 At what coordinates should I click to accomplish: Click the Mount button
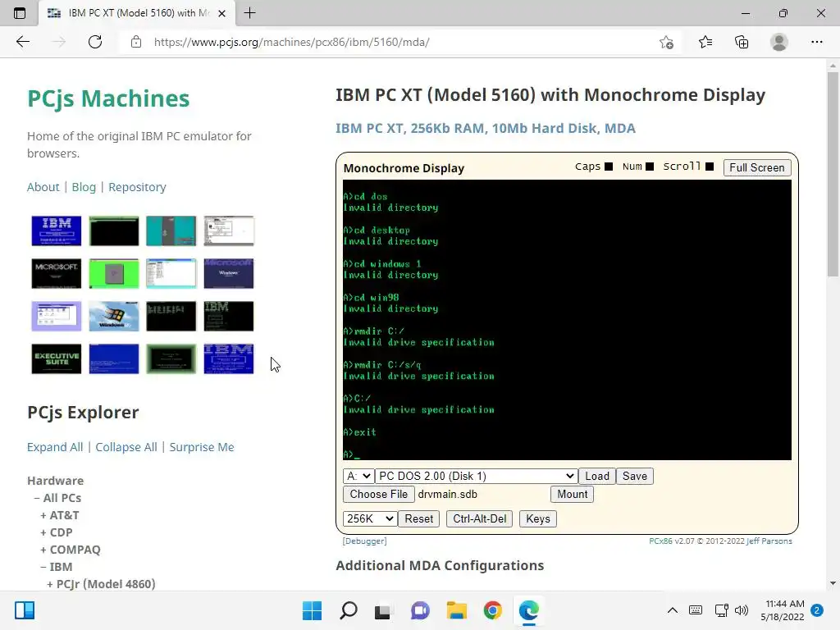pos(572,494)
